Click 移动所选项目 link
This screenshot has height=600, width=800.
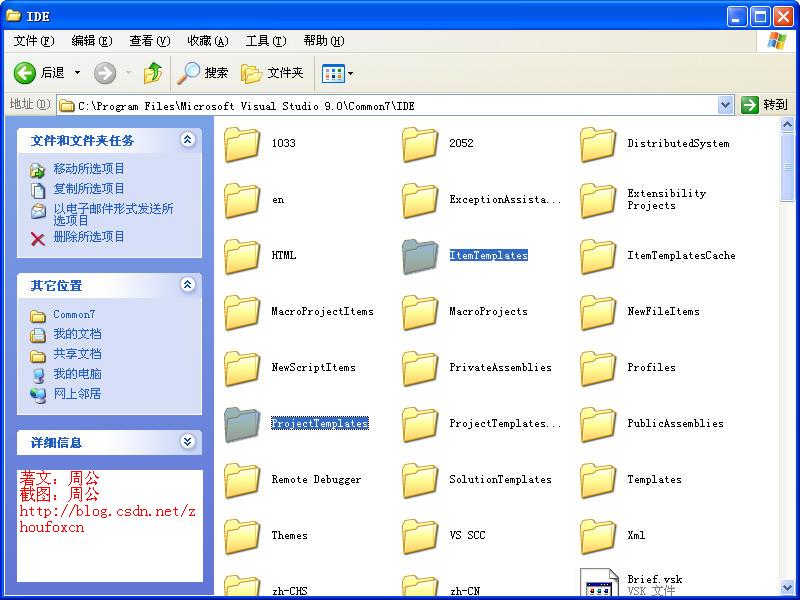click(89, 168)
